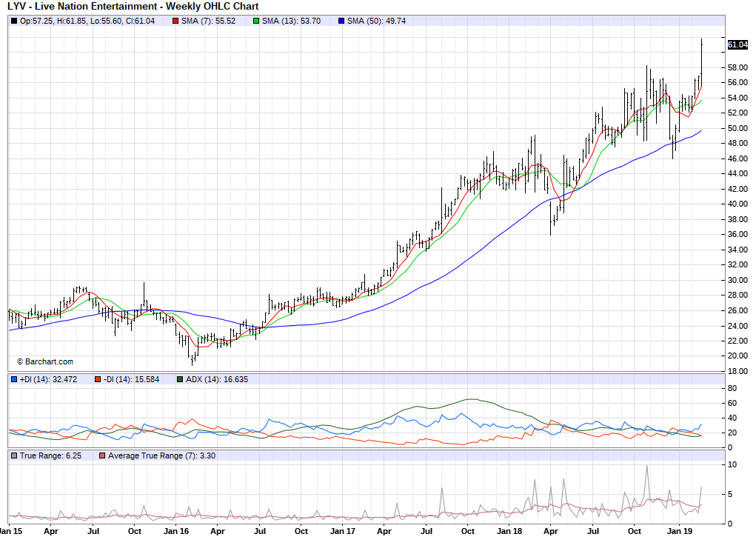756x554 pixels.
Task: Click the Average True Range (7): 3.30 label
Action: click(161, 455)
